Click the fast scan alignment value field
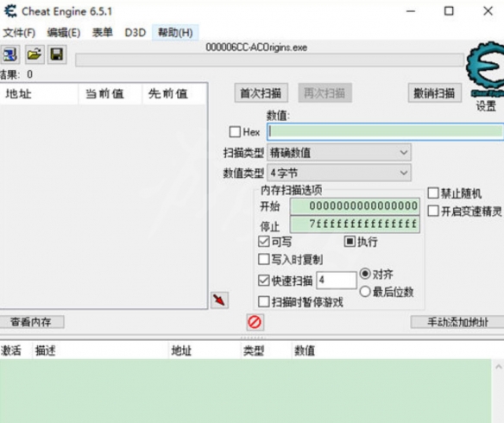The width and height of the screenshot is (504, 423). click(x=337, y=280)
